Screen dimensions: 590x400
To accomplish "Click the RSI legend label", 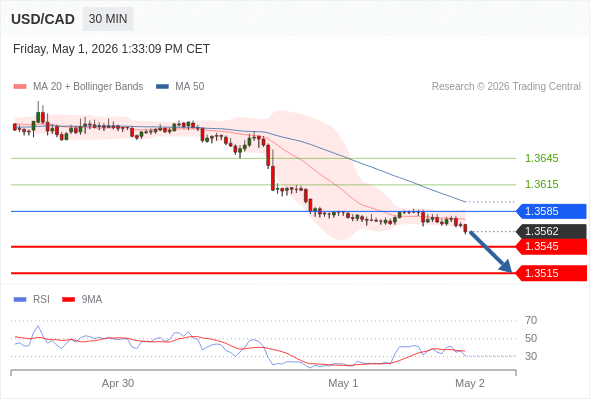I will click(41, 300).
